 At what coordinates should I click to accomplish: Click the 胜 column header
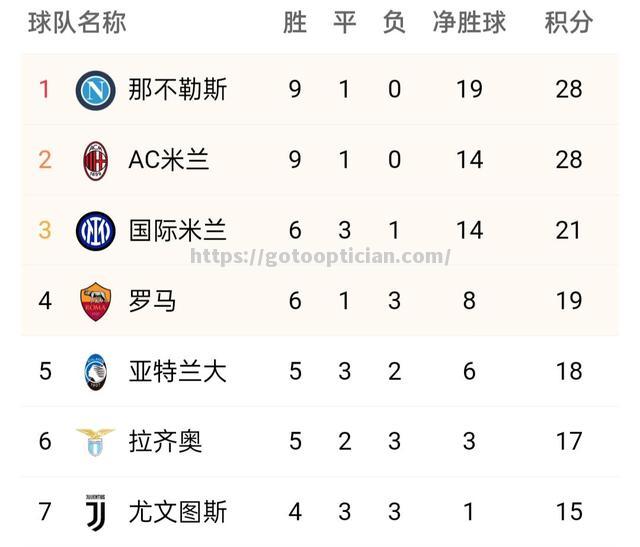coord(295,22)
